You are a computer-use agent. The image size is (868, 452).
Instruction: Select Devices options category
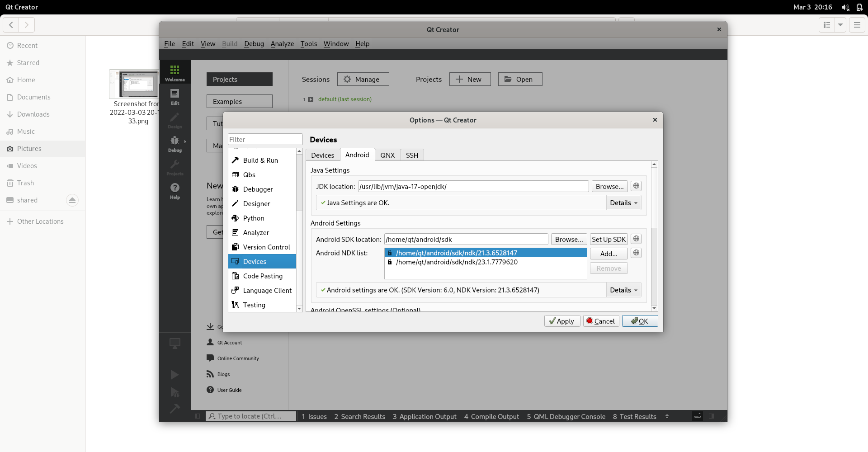pos(262,262)
